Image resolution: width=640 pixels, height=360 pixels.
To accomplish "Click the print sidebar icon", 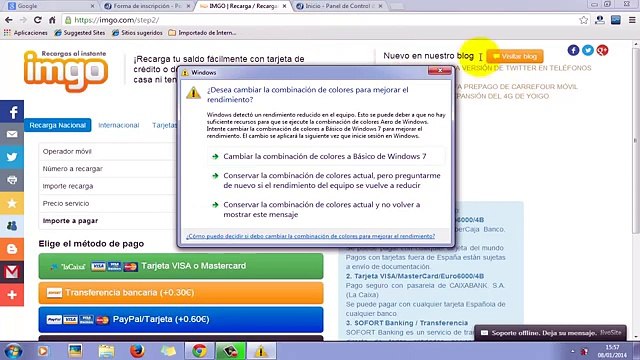I will click(x=12, y=180).
